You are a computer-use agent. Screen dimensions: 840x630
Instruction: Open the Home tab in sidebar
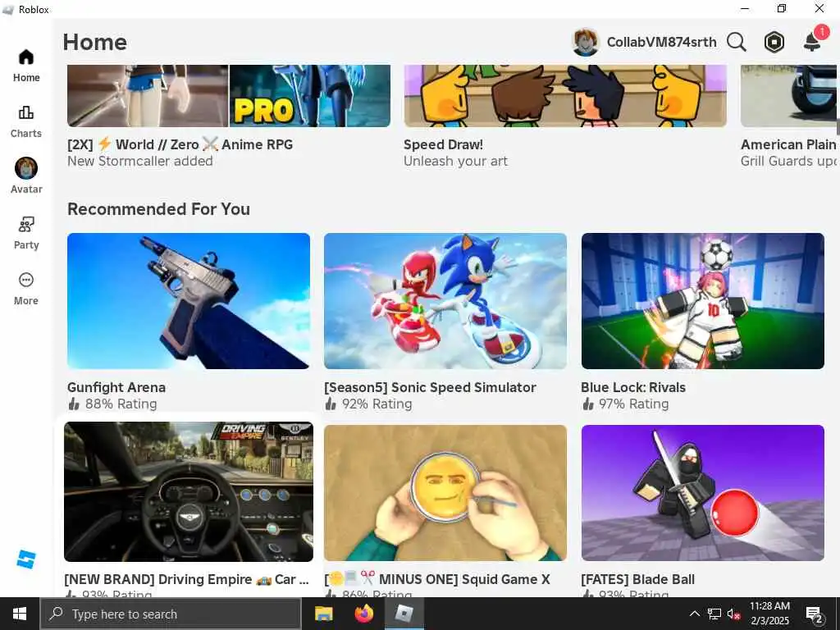coord(25,66)
